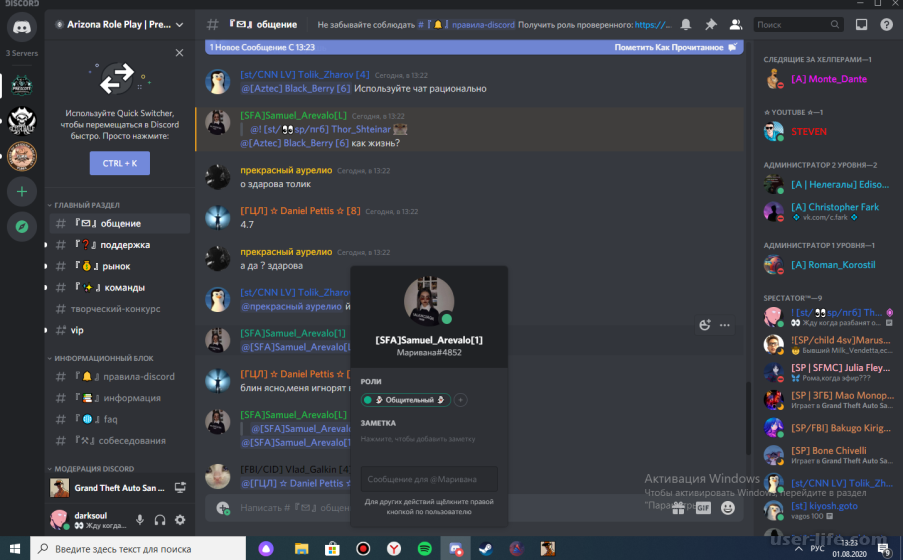Click Сообщение для @Маривана input
Viewport: 903px width, 560px height.
429,479
